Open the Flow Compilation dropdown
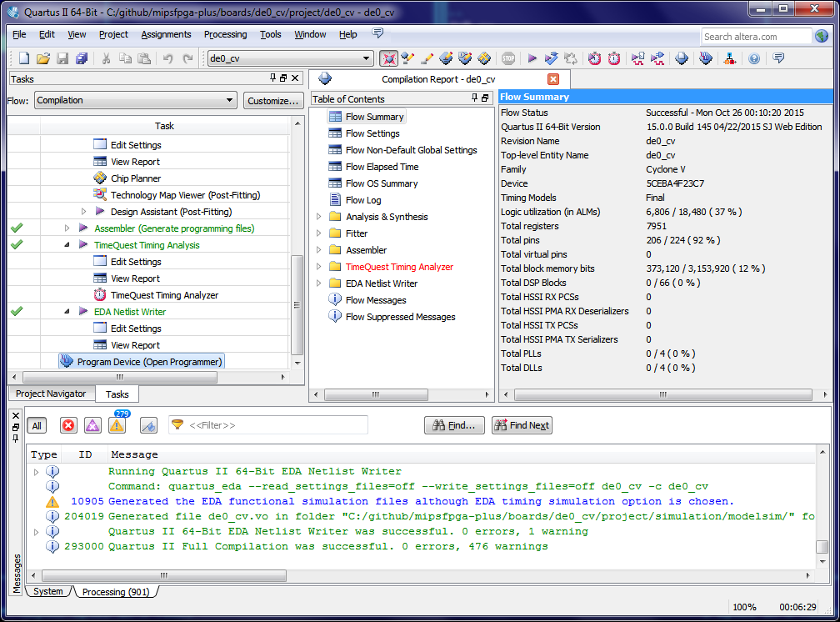The width and height of the screenshot is (840, 622). [x=136, y=100]
